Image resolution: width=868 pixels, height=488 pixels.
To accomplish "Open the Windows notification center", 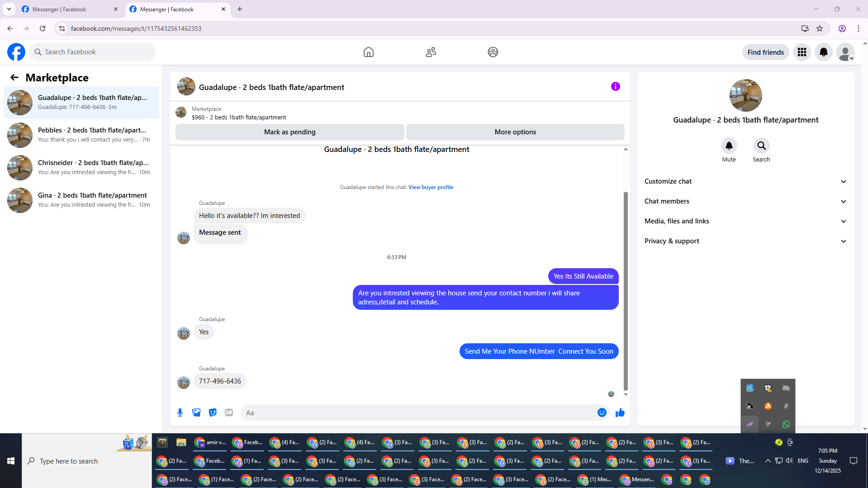I will click(x=854, y=461).
